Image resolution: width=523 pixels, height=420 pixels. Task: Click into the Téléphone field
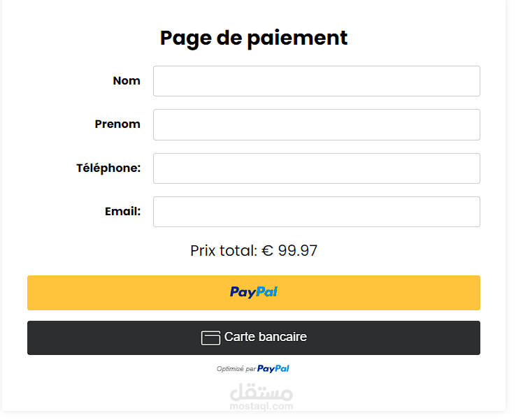316,168
